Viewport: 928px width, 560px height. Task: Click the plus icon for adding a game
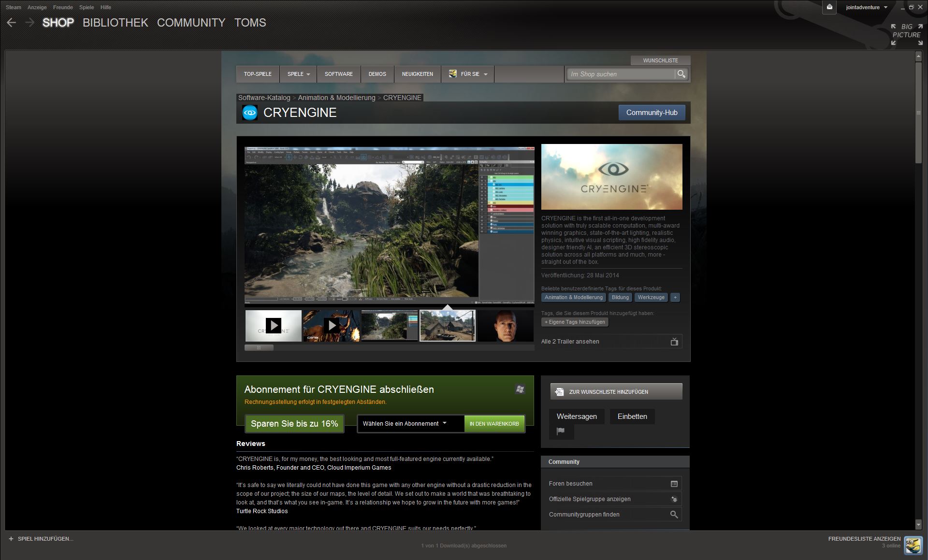[x=11, y=539]
